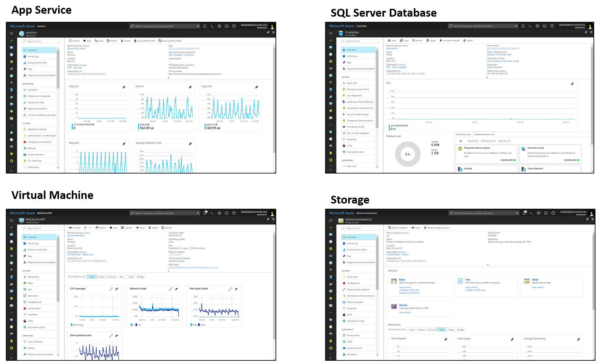The width and height of the screenshot is (601, 364).
Task: Click Capture in Virtual Machine toolbar
Action: click(x=127, y=228)
